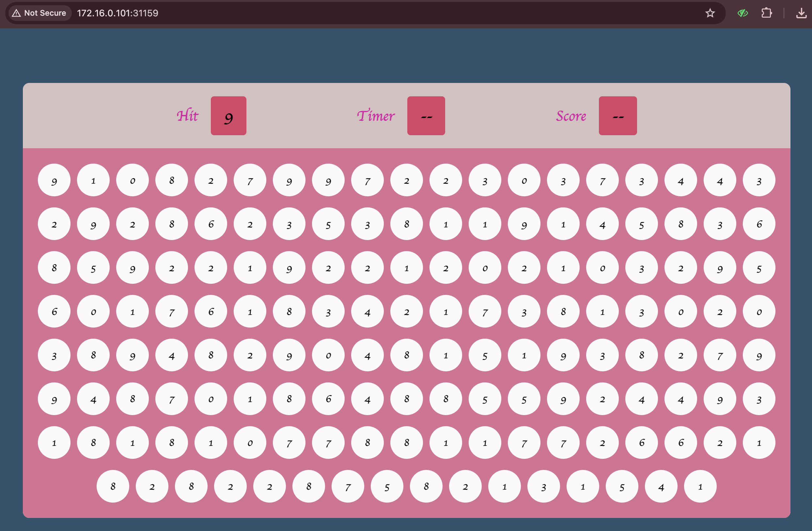Click the first bubble in bottom row
This screenshot has width=812, height=531.
[x=113, y=486]
